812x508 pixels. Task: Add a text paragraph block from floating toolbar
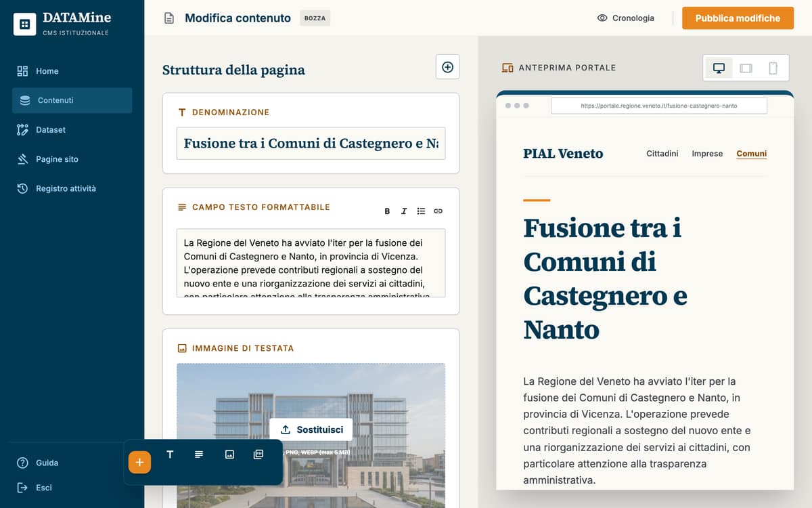point(199,454)
